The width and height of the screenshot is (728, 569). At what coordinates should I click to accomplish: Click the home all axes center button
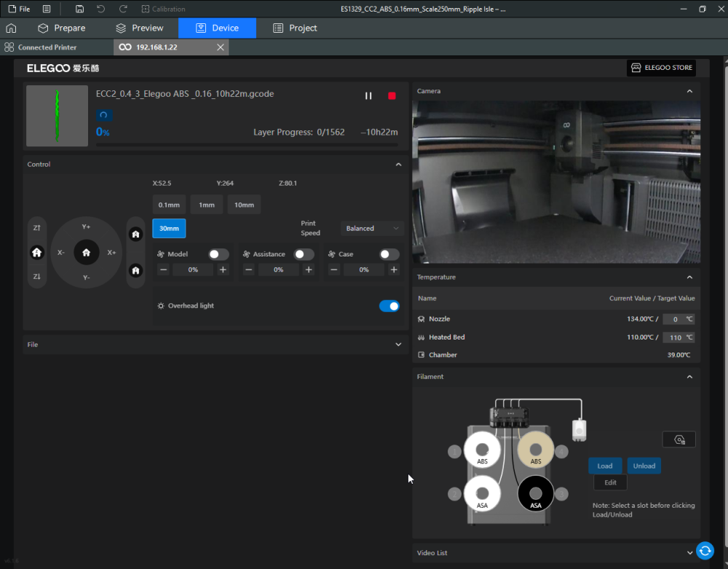point(86,252)
